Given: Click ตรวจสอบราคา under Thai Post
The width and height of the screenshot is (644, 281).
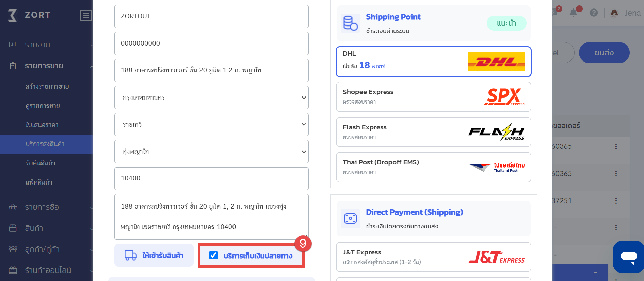Looking at the screenshot, I should 359,172.
